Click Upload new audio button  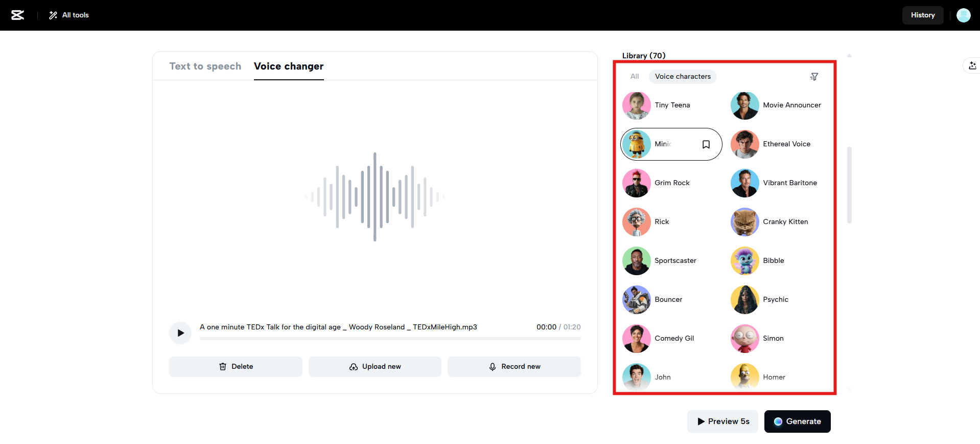375,367
